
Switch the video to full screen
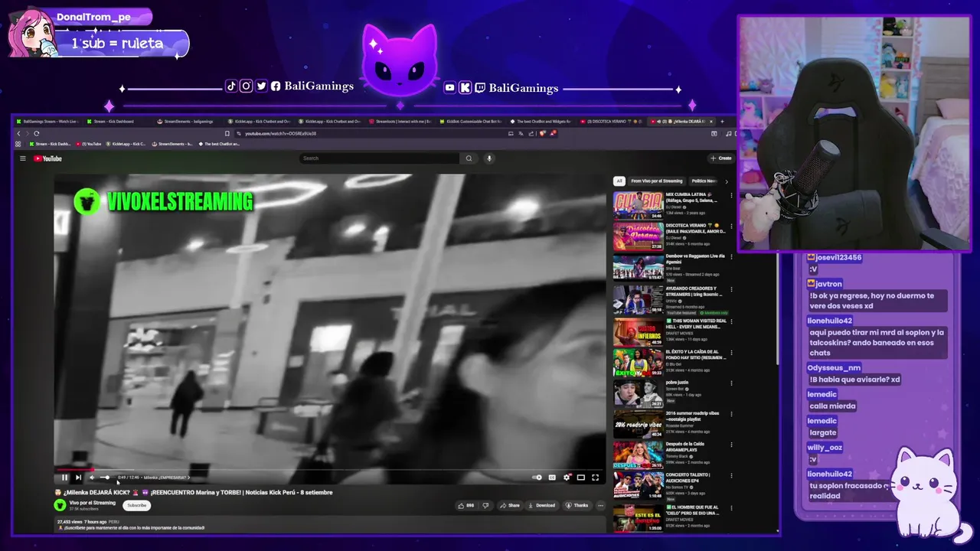click(595, 478)
